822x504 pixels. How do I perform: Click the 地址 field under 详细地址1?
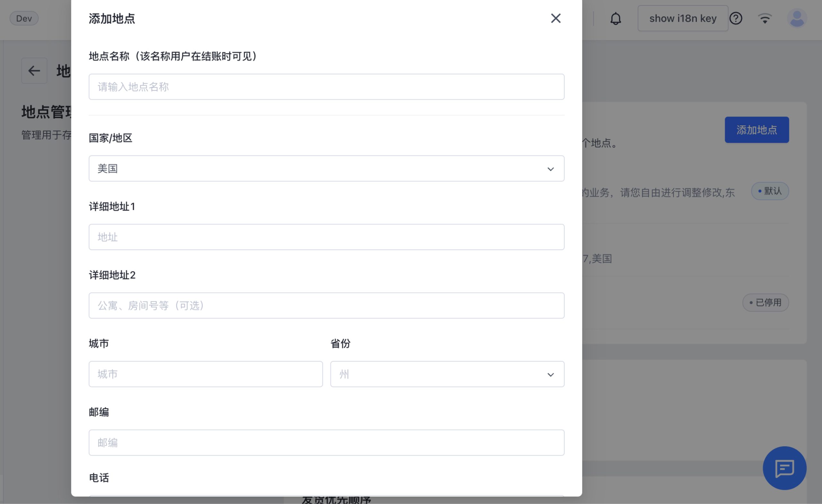point(326,237)
